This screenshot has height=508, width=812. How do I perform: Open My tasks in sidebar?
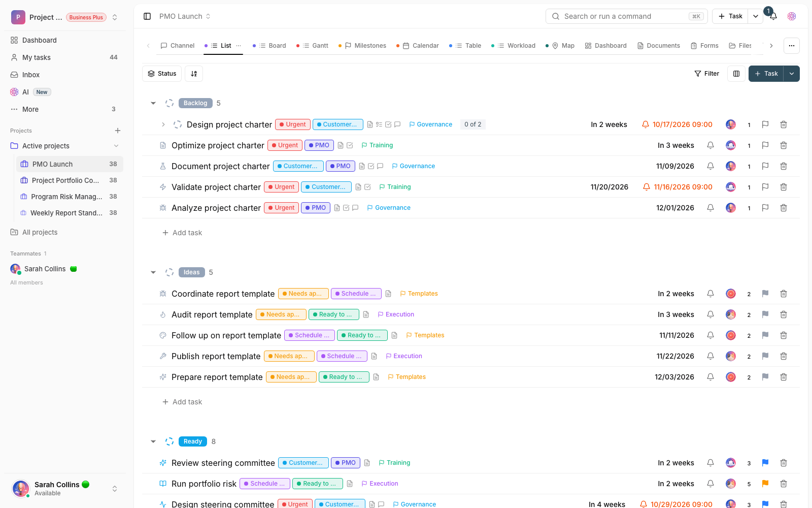pyautogui.click(x=64, y=57)
